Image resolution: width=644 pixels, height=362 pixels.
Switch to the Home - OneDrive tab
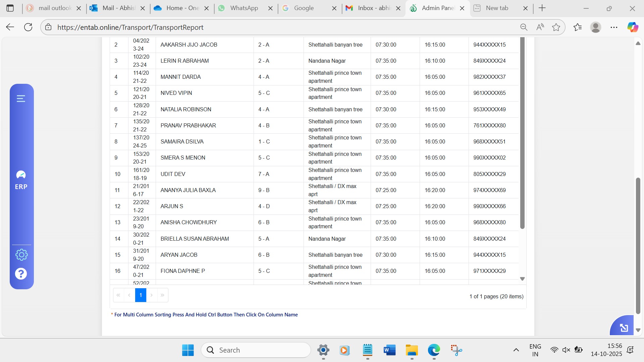point(181,8)
